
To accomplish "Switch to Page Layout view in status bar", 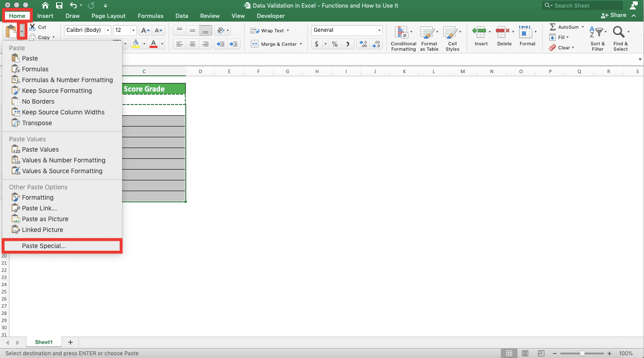I will [x=525, y=353].
